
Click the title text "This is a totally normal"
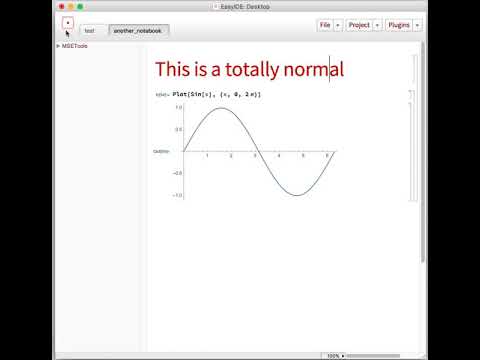249,69
